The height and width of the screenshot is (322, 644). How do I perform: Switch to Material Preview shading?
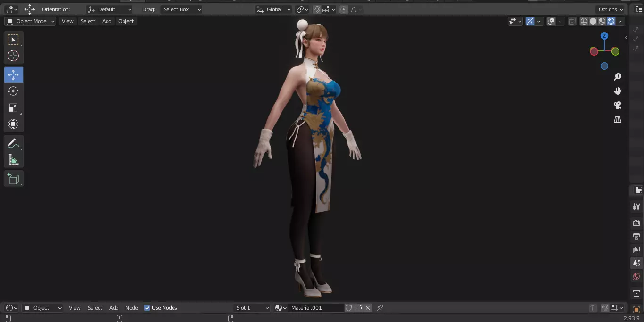coord(602,21)
